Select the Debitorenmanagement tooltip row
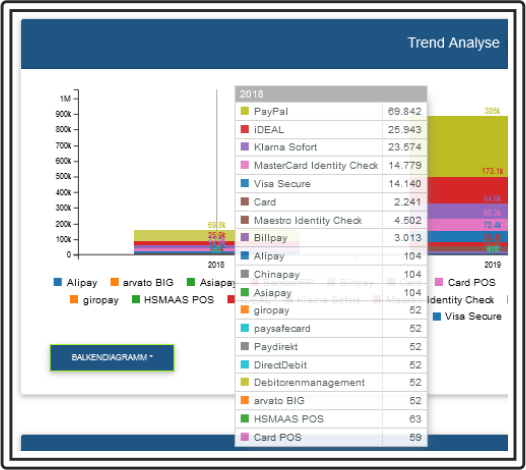 331,382
